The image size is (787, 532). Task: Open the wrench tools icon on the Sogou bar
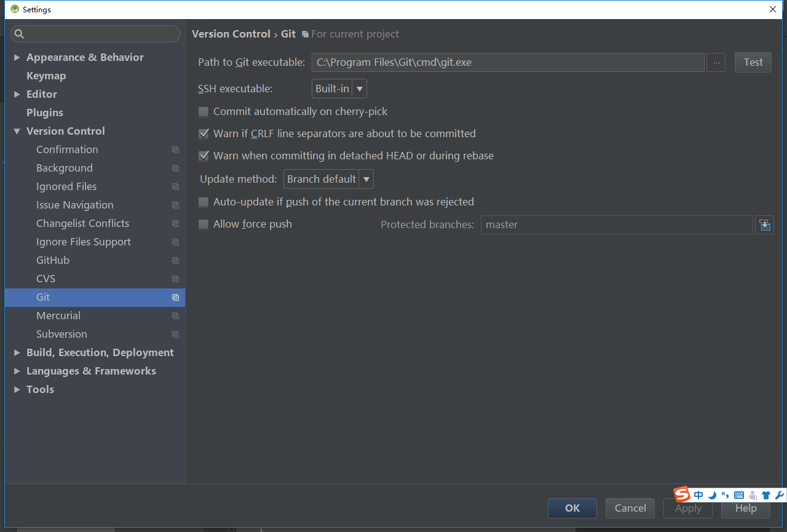click(x=780, y=495)
